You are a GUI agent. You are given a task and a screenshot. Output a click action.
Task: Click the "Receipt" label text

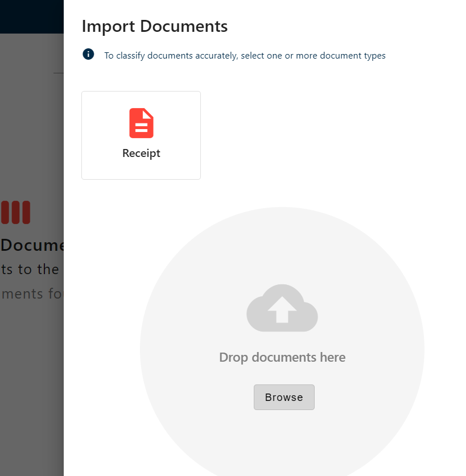(141, 154)
